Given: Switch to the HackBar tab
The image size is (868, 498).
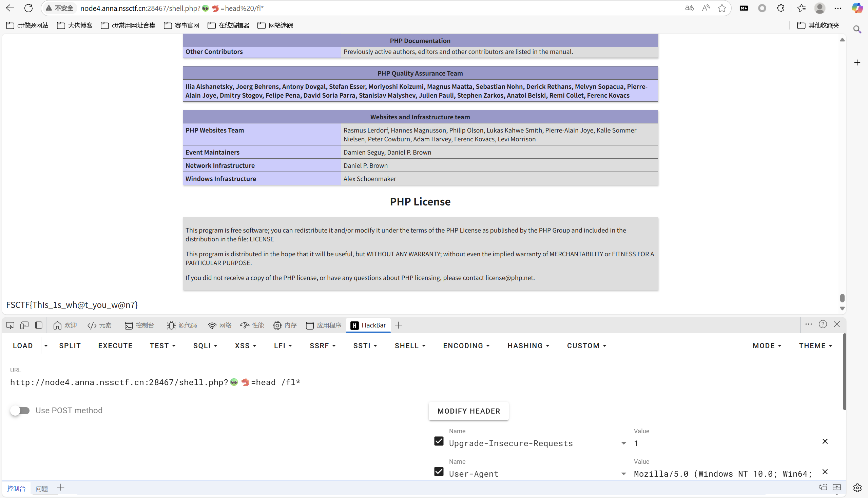Looking at the screenshot, I should click(368, 325).
